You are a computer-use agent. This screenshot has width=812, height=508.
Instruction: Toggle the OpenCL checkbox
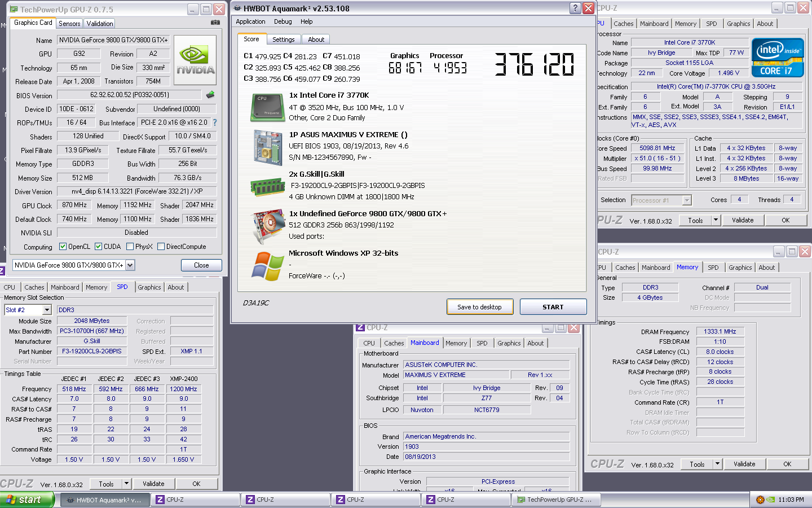[63, 246]
